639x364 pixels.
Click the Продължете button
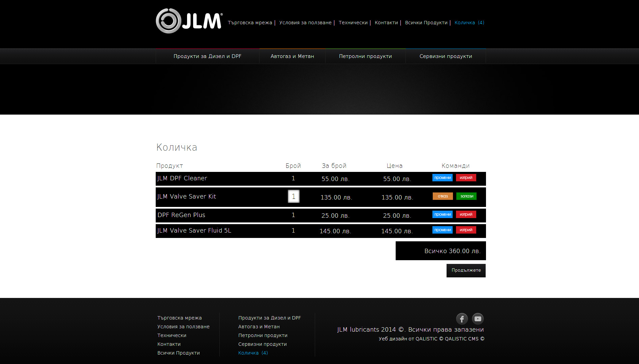pyautogui.click(x=466, y=270)
